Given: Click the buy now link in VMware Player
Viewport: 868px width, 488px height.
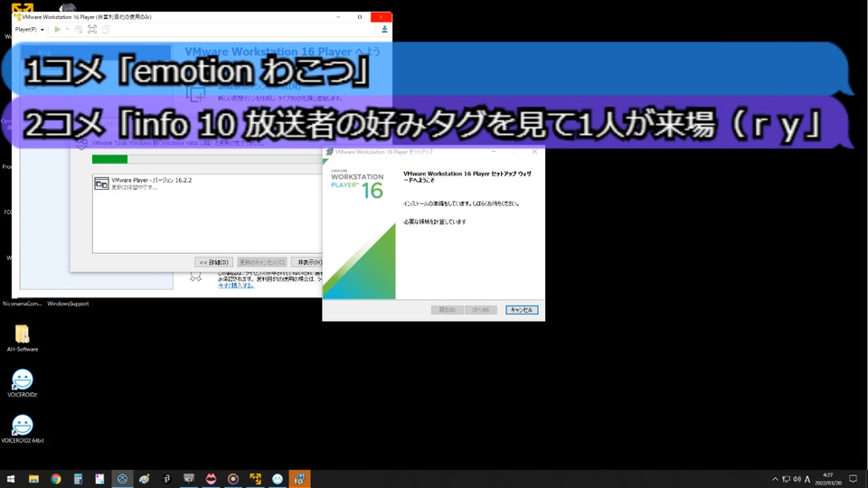Looking at the screenshot, I should tap(236, 286).
